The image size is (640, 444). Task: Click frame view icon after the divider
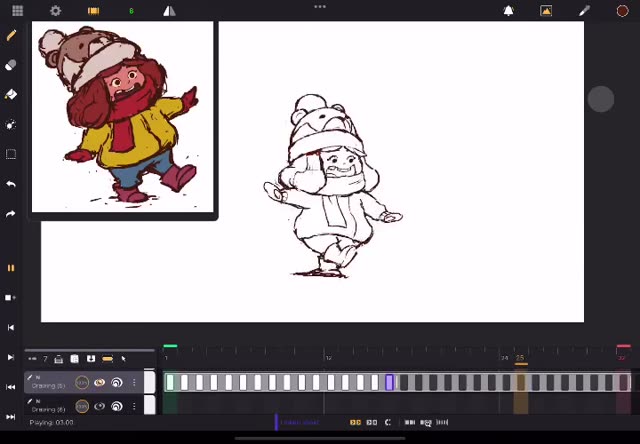pos(409,422)
